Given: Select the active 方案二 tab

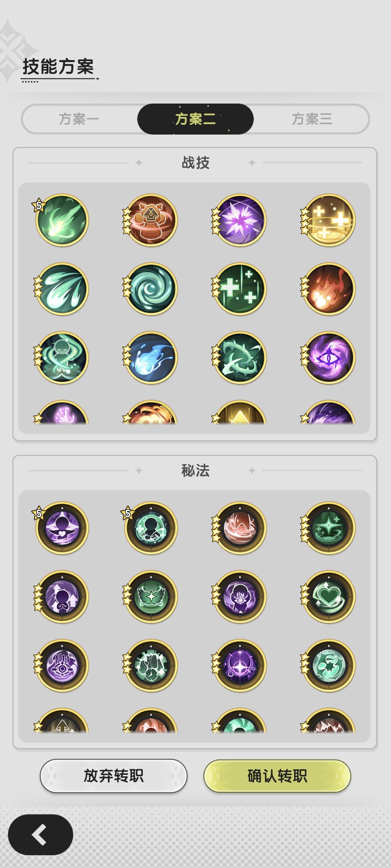Looking at the screenshot, I should (195, 119).
